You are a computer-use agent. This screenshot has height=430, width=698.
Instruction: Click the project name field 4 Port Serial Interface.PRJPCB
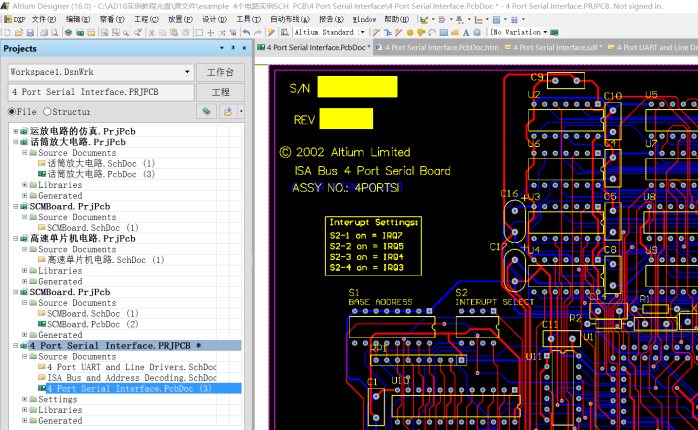point(101,92)
